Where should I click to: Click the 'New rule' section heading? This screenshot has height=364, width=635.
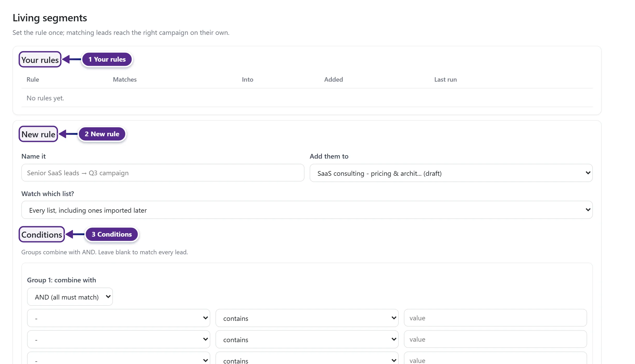pyautogui.click(x=38, y=134)
